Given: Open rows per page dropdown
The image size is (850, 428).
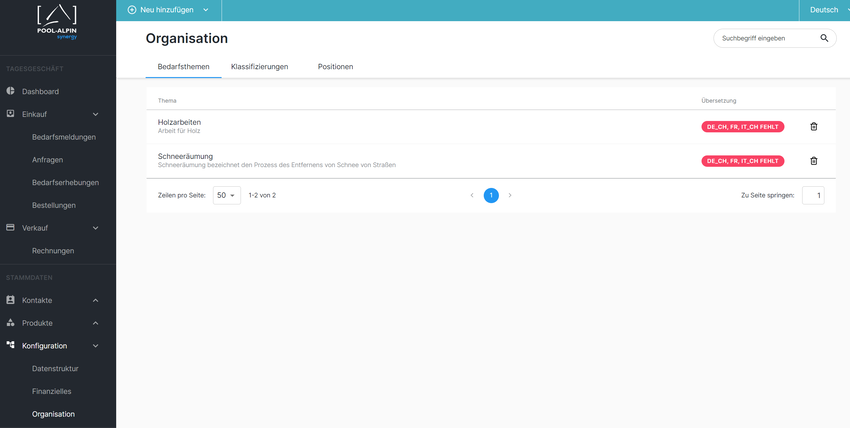Looking at the screenshot, I should click(x=226, y=196).
